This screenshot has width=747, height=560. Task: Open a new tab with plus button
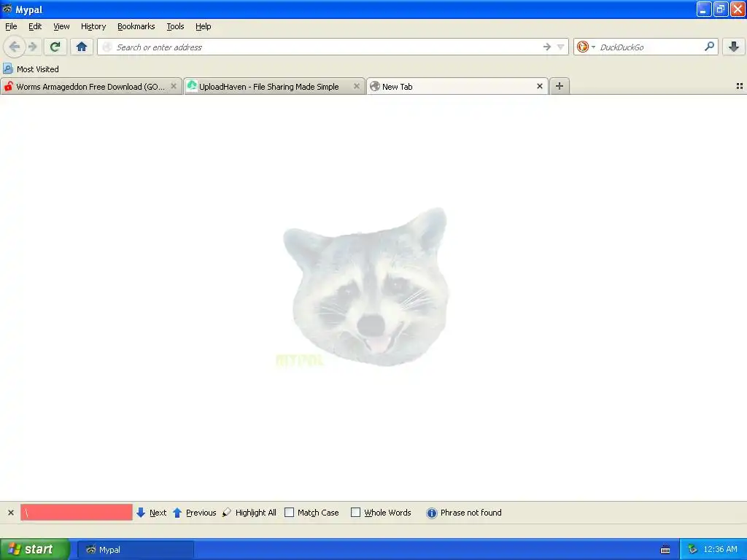click(x=560, y=86)
